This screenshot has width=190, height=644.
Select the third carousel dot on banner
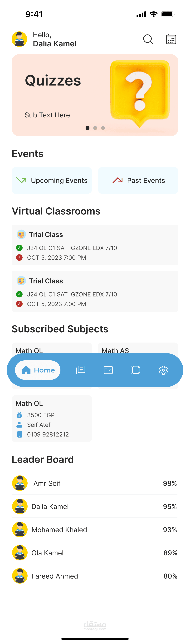tap(103, 128)
